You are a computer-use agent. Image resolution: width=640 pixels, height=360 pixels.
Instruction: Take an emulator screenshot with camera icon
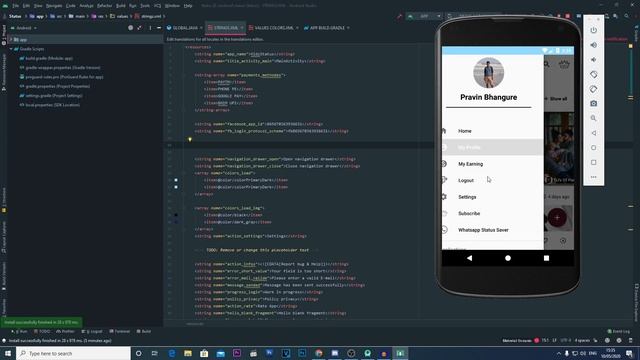click(x=593, y=104)
